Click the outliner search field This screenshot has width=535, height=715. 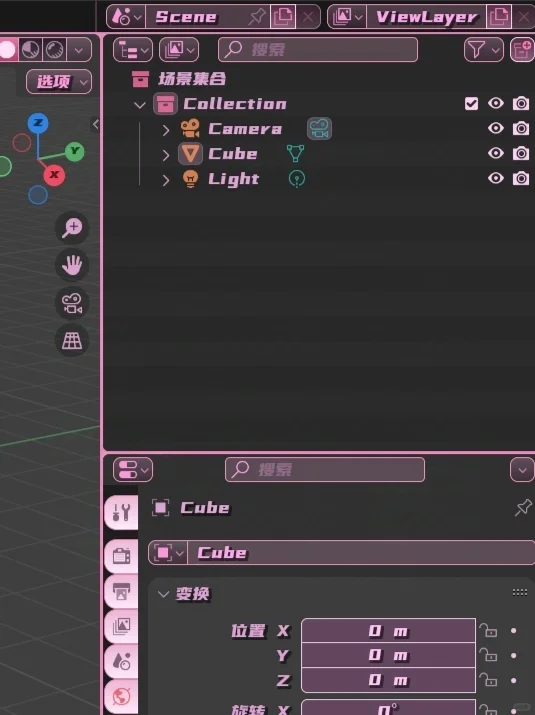318,49
